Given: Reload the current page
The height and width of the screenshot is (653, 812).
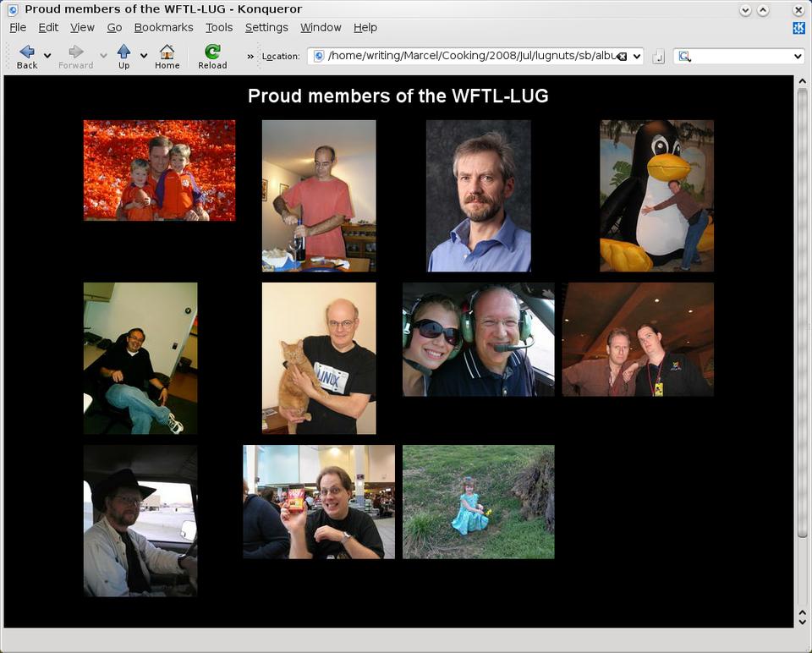Looking at the screenshot, I should pos(212,52).
